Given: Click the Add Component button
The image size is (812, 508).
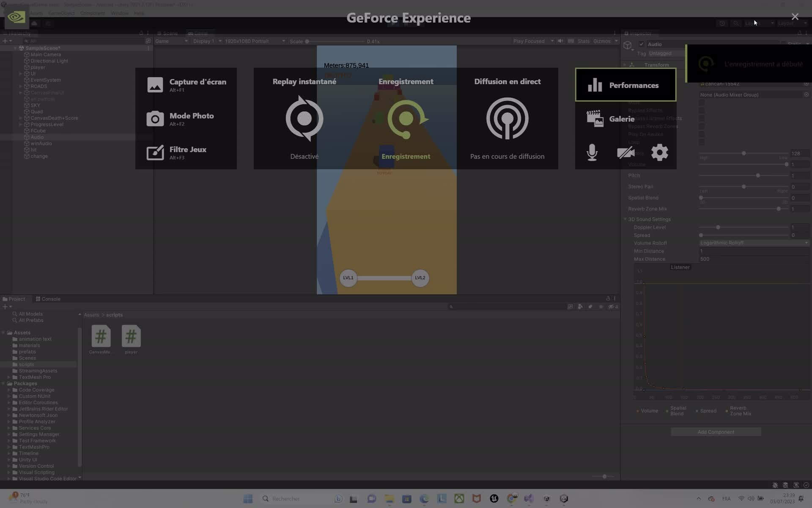Looking at the screenshot, I should coord(716,432).
